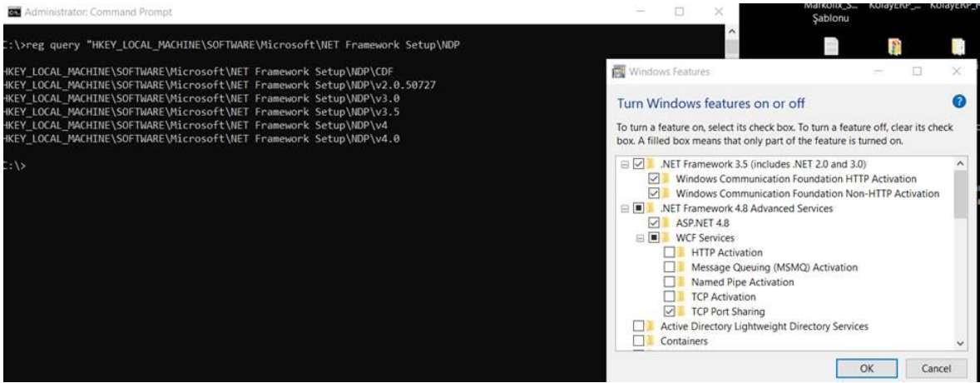The width and height of the screenshot is (980, 383).
Task: Enable WCF HTTP Activation checkbox
Action: point(670,253)
